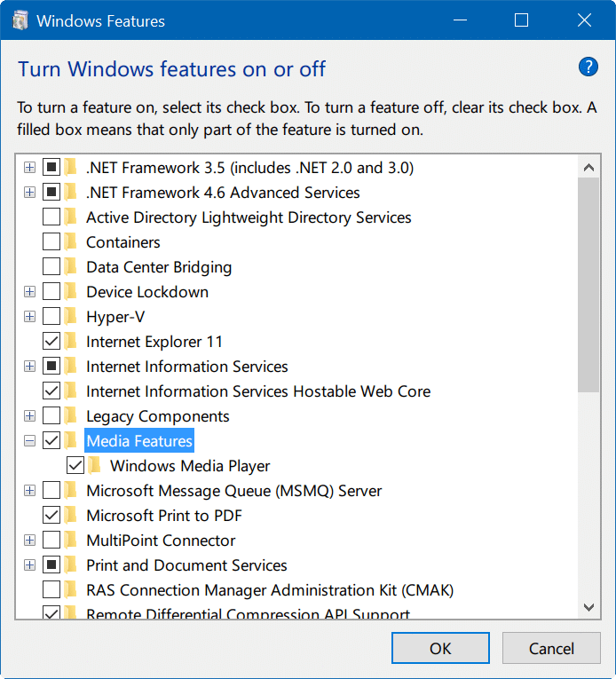Viewport: 616px width, 679px height.
Task: Toggle the Internet Information Services checkbox
Action: point(51,367)
